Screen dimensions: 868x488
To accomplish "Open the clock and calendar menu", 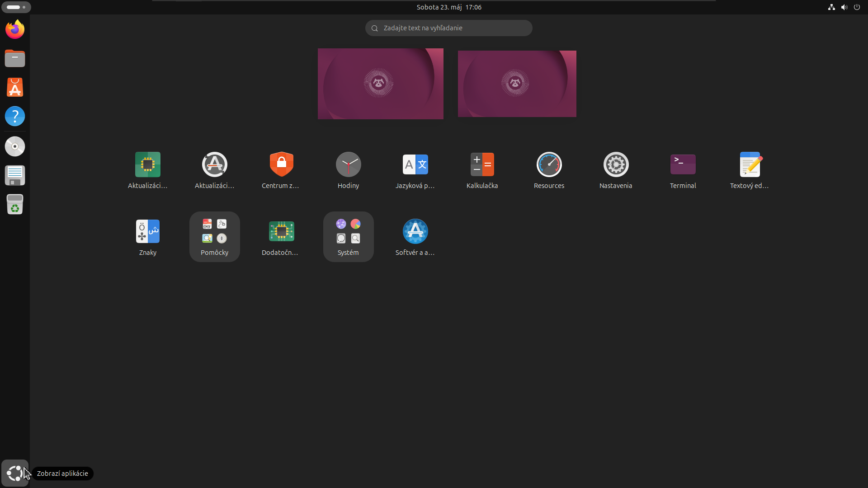I will [x=449, y=7].
